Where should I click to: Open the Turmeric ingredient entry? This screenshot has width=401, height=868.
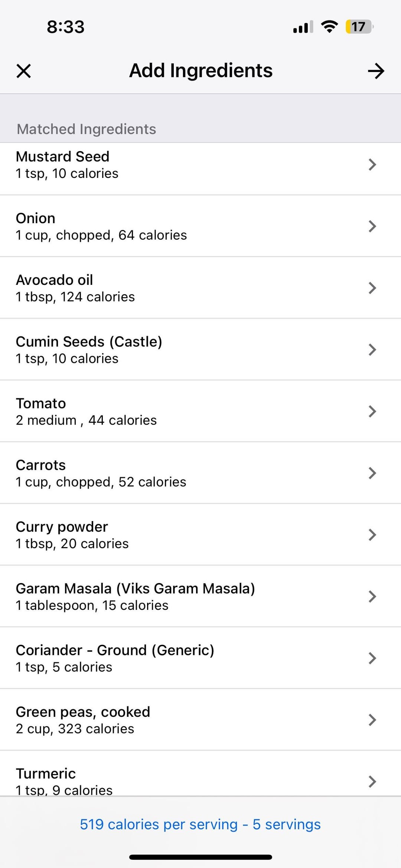click(46, 774)
